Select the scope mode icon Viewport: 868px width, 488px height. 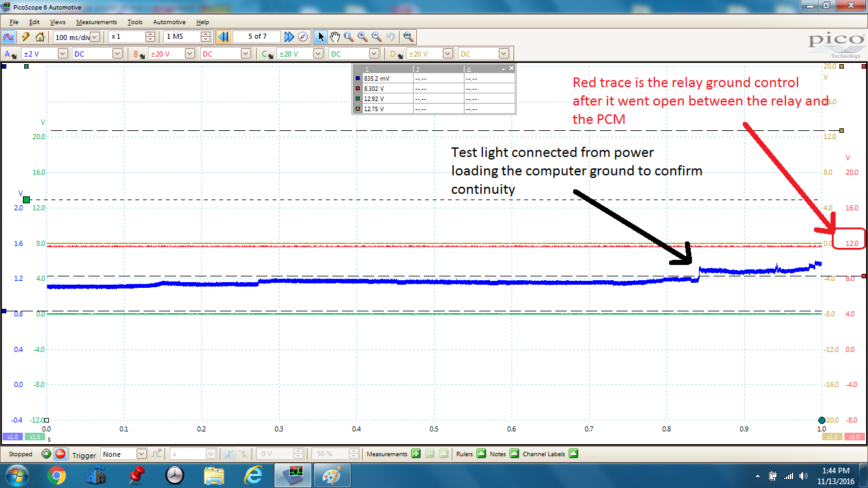9,37
